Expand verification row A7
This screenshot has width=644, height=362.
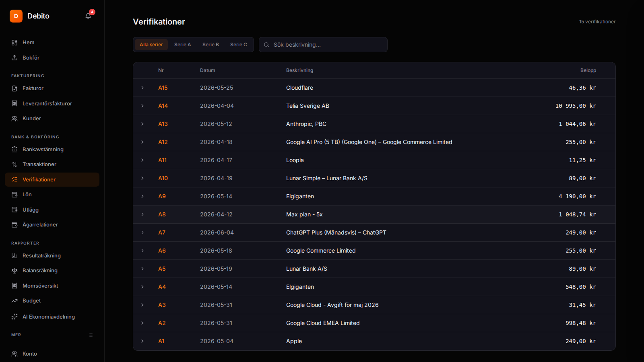[x=142, y=232]
